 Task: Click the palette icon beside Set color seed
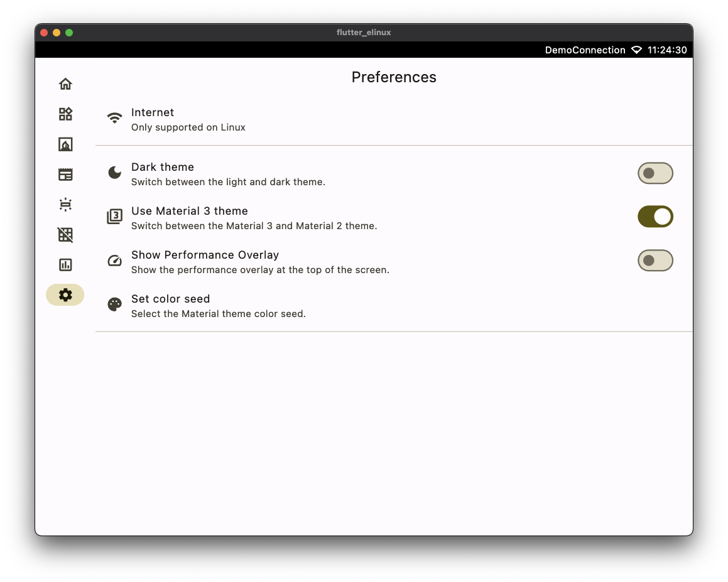click(x=115, y=304)
